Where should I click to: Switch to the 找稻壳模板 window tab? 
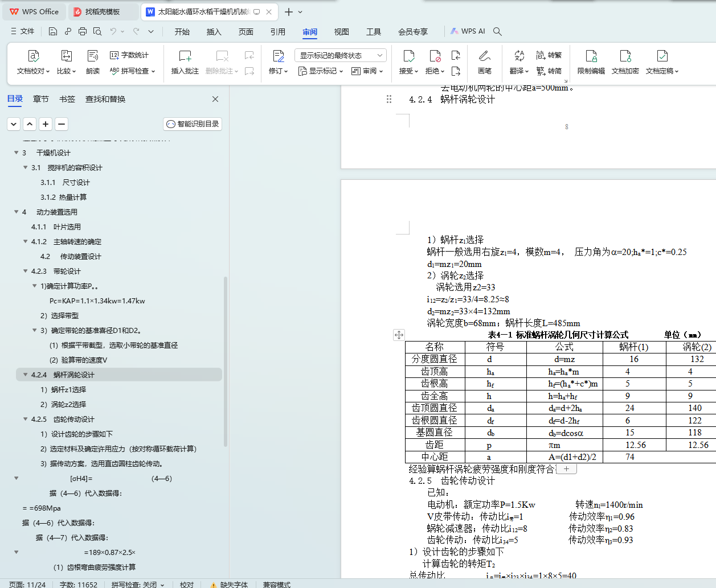103,11
